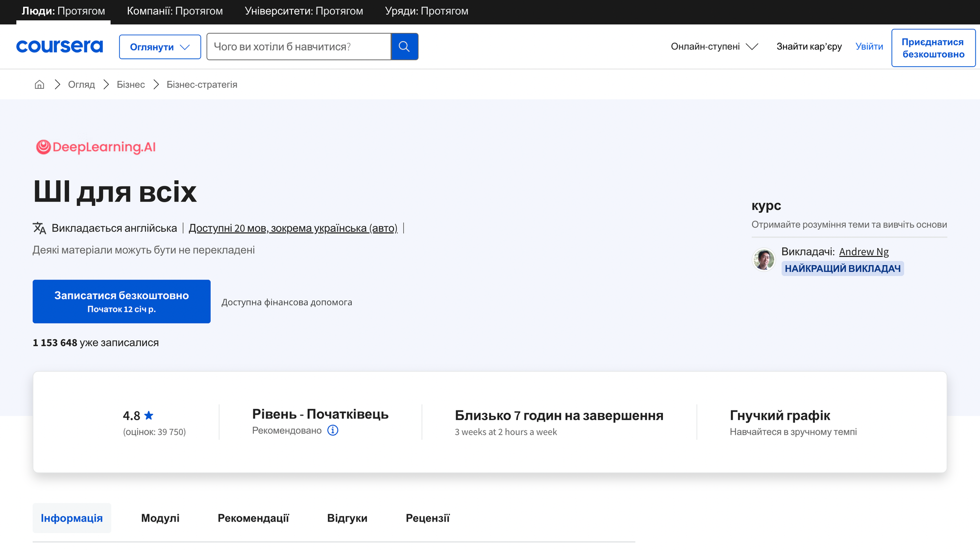Click the translation language icon
The image size is (980, 552).
pyautogui.click(x=39, y=228)
